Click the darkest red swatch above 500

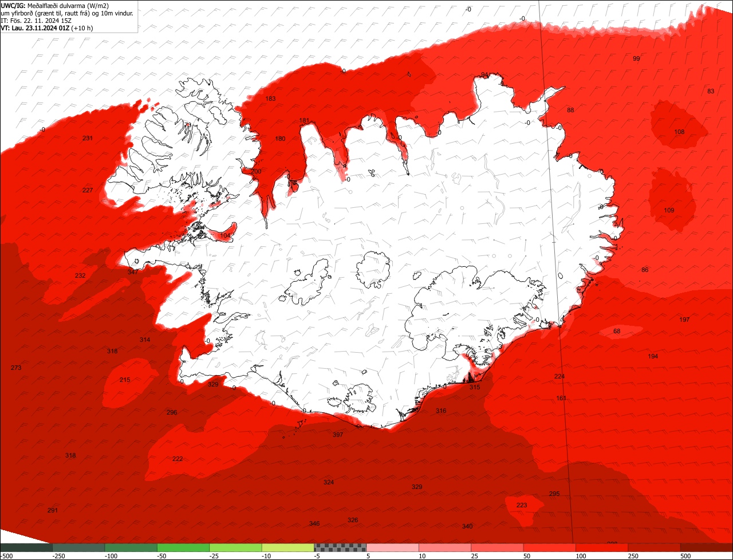707,547
